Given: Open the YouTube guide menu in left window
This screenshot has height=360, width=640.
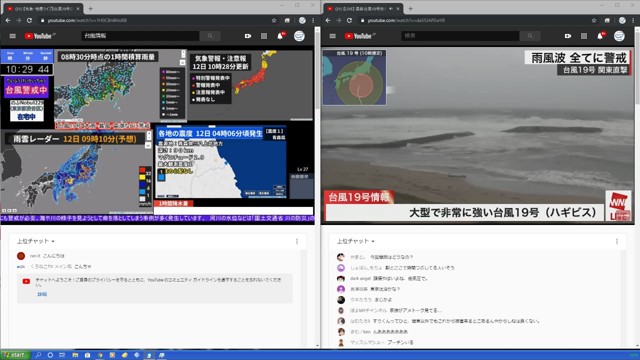Looking at the screenshot, I should click(13, 36).
